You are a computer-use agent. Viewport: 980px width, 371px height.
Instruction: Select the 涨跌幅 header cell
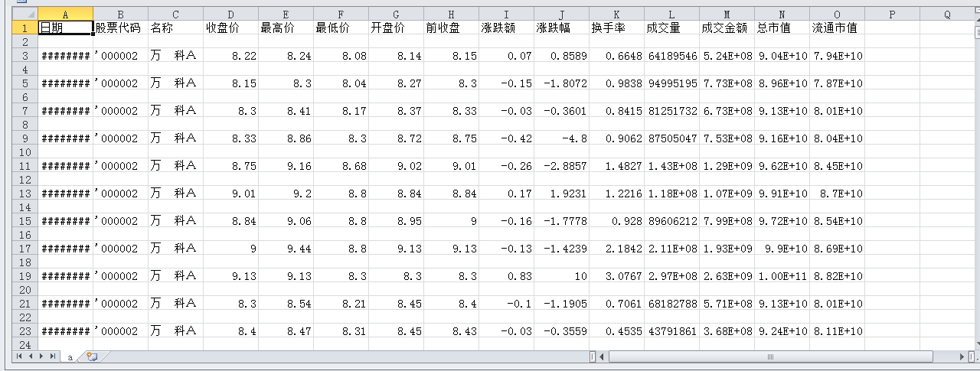click(x=561, y=28)
